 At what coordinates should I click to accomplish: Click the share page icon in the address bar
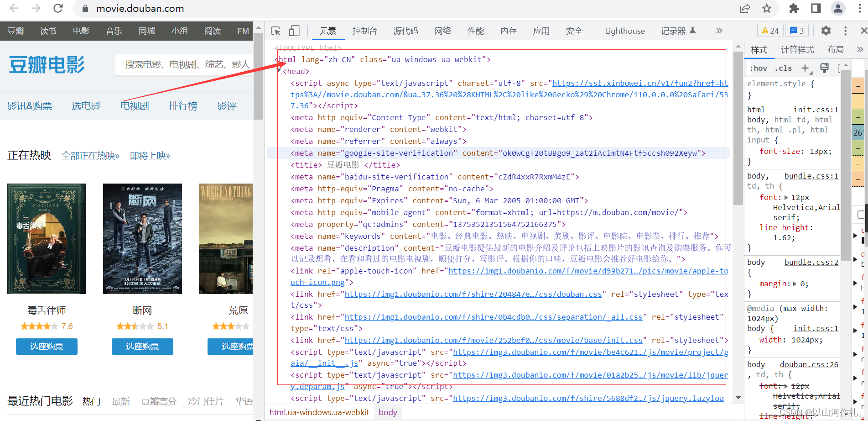point(745,8)
